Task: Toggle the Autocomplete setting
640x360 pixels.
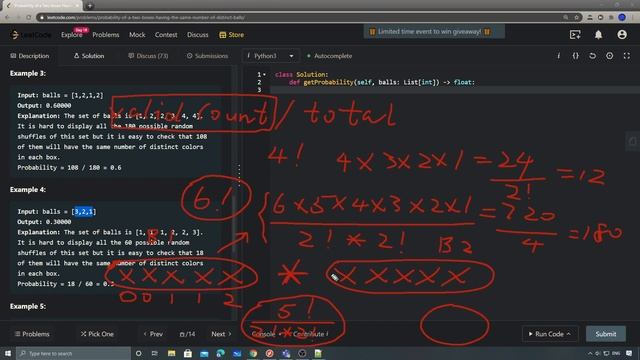Action: 329,56
